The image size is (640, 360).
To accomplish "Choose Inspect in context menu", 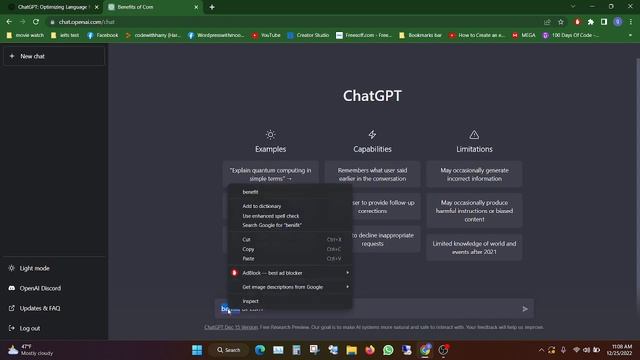I will (x=290, y=301).
